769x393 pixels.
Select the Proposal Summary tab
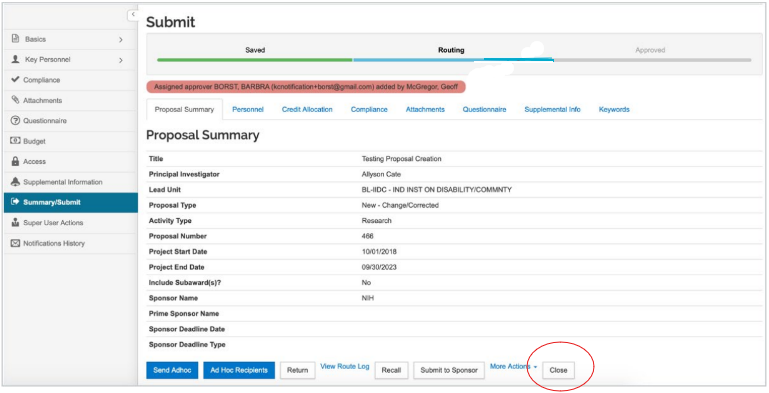pos(184,109)
